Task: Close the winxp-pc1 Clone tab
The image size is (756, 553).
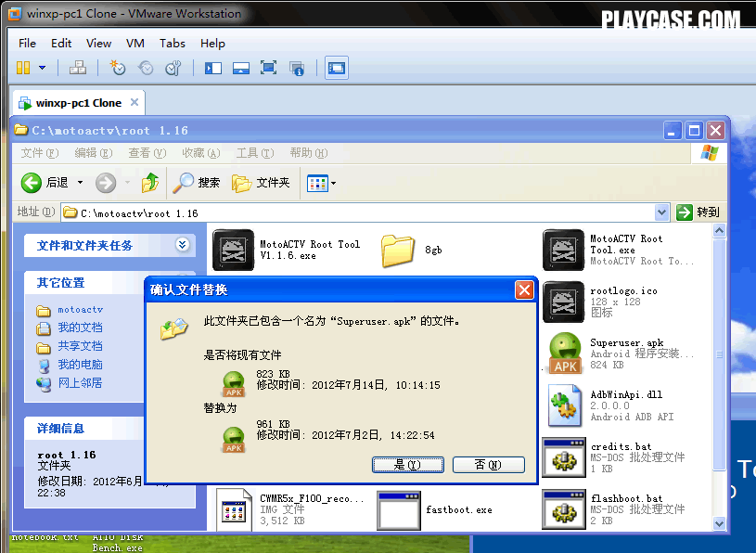Action: pyautogui.click(x=135, y=102)
